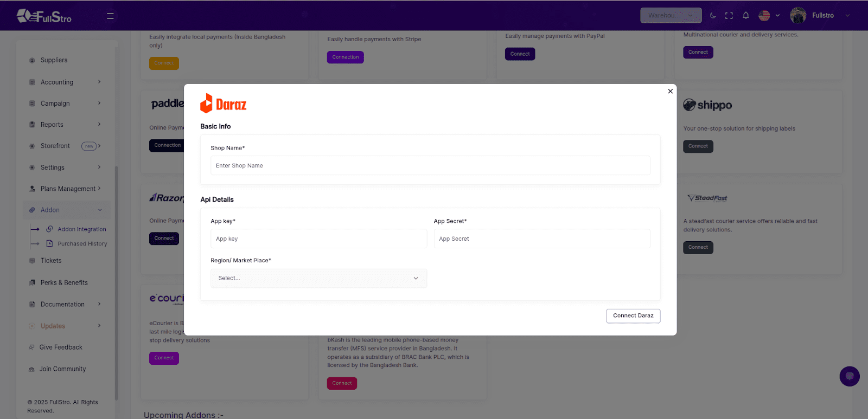The width and height of the screenshot is (868, 419).
Task: Expand the Fullstro user menu chevron
Action: [847, 15]
